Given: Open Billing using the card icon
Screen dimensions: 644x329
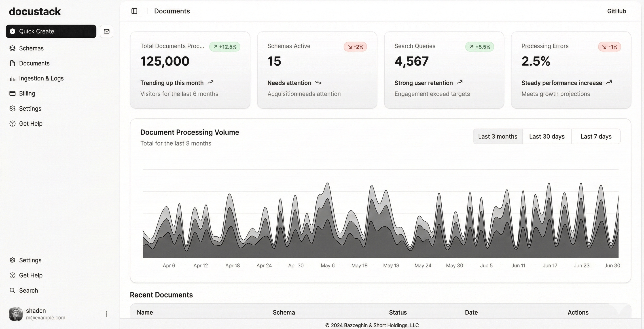Looking at the screenshot, I should click(13, 93).
